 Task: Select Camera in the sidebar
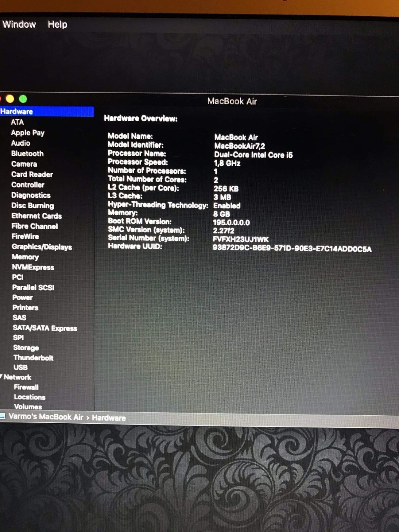24,164
